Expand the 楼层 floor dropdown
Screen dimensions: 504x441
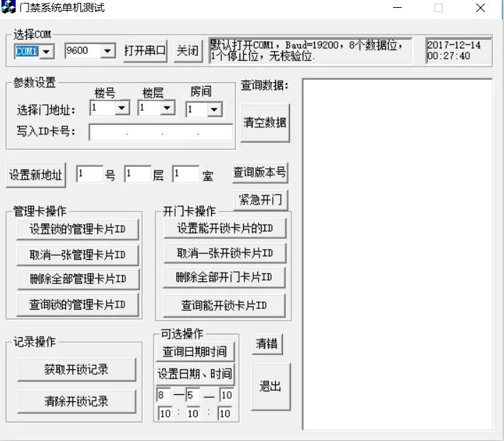click(x=167, y=108)
